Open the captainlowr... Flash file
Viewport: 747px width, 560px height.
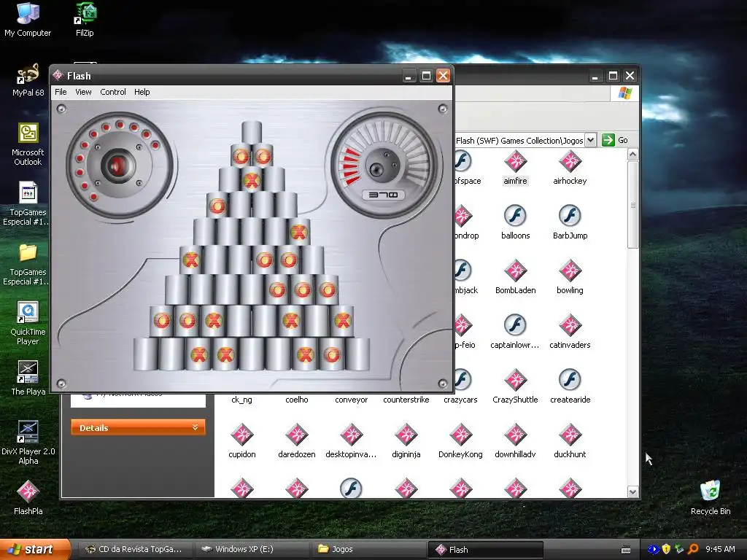515,325
